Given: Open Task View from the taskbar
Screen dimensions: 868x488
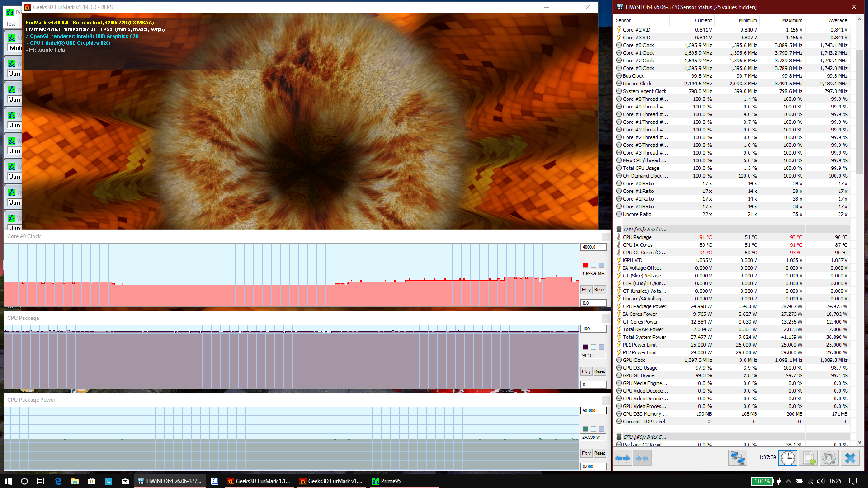Looking at the screenshot, I should [41, 481].
